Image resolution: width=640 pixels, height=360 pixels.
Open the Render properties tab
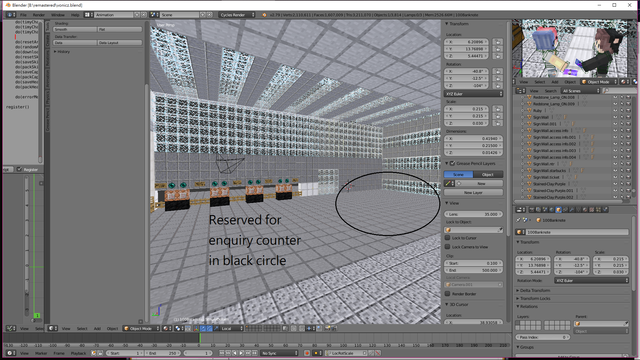(x=532, y=210)
